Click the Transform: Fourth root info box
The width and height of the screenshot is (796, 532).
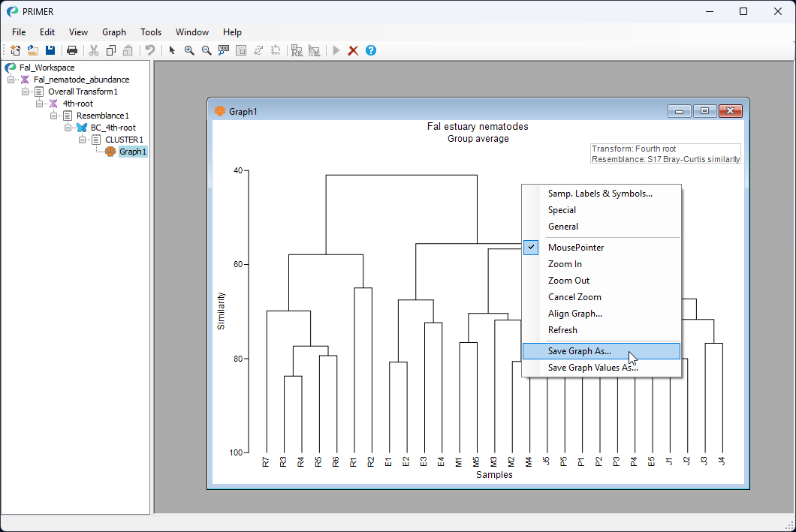click(x=665, y=153)
